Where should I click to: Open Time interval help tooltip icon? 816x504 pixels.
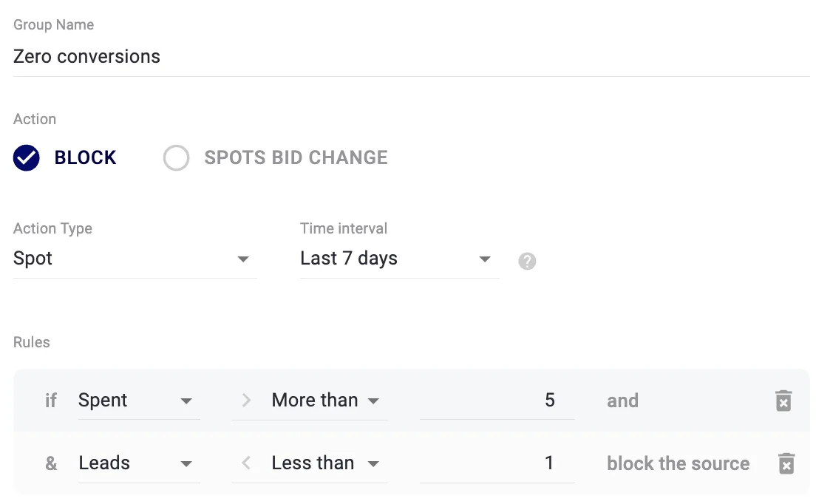click(527, 260)
